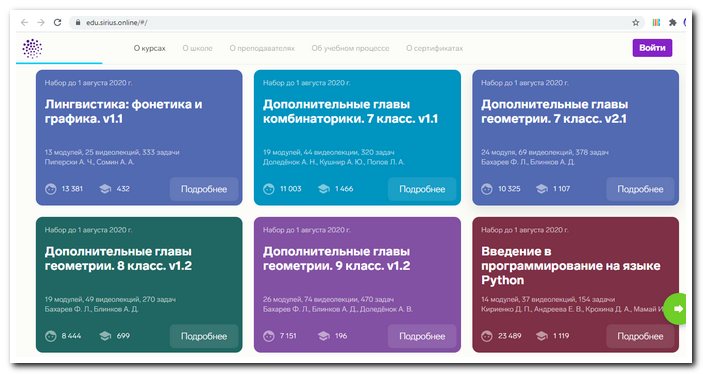Open the browser extensions puzzle icon

pos(673,22)
